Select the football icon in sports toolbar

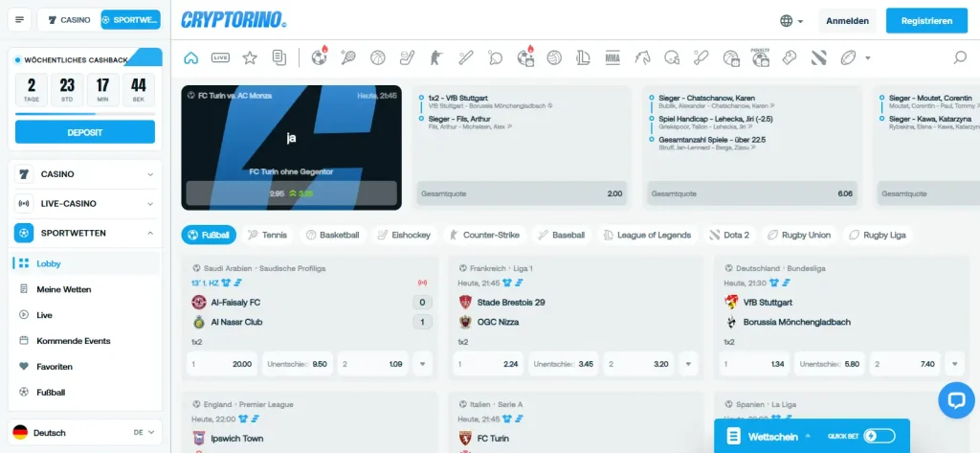tap(320, 57)
